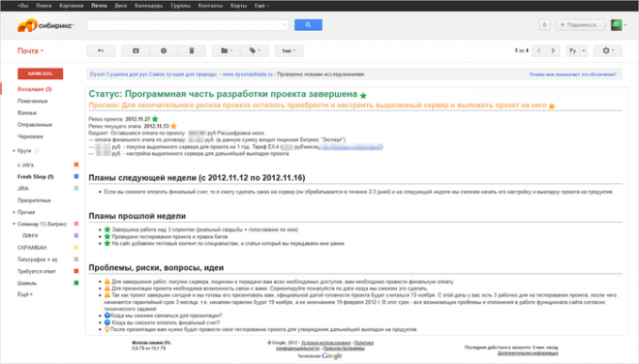Open the Почта mail switcher dropdown
The image size is (639, 364).
click(x=30, y=51)
